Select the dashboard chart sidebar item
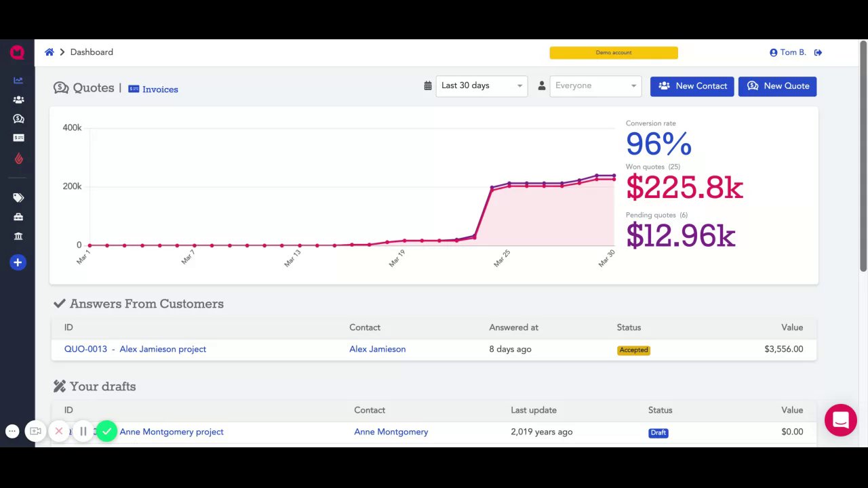Viewport: 868px width, 488px height. 18,80
